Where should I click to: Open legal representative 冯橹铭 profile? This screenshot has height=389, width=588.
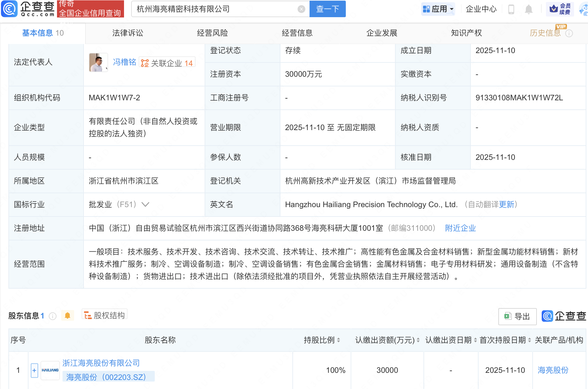[x=124, y=62]
